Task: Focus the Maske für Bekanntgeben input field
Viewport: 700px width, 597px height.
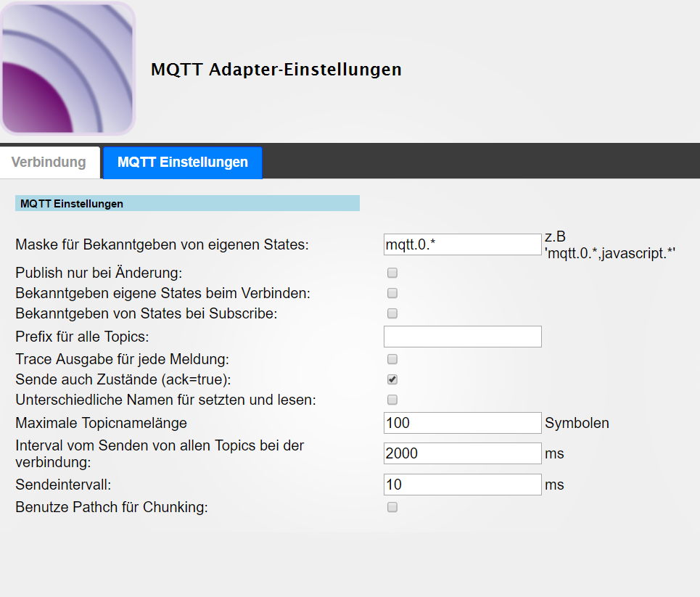Action: click(463, 244)
